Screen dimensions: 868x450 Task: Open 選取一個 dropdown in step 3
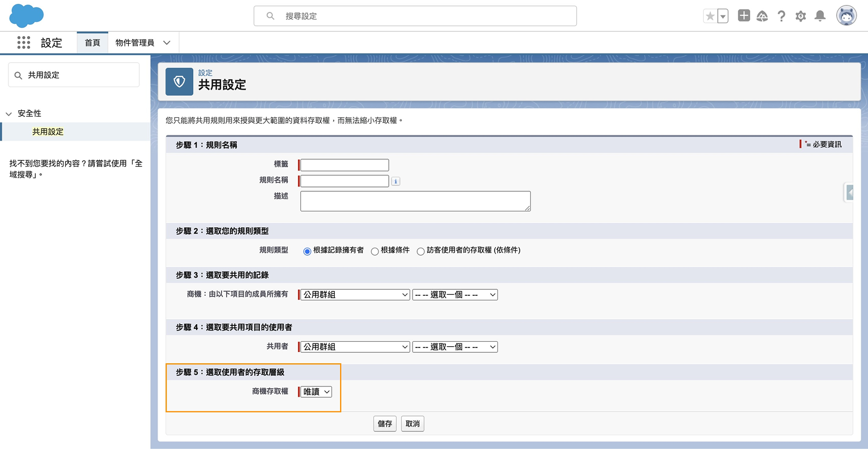455,295
